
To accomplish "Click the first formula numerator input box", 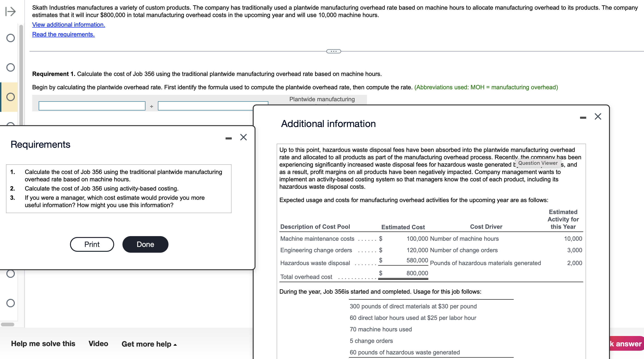I will pyautogui.click(x=92, y=106).
